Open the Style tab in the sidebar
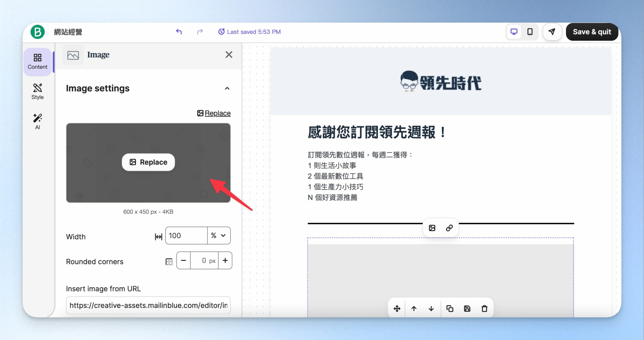Image resolution: width=644 pixels, height=340 pixels. (x=37, y=92)
